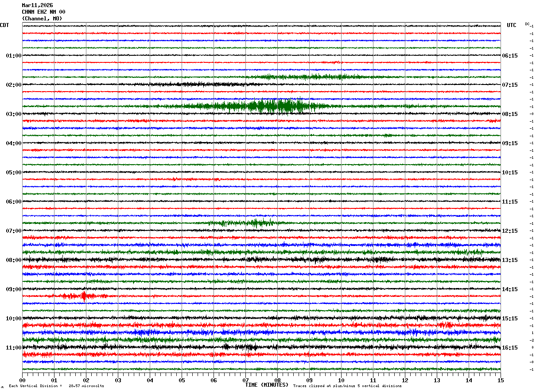The width and height of the screenshot is (536, 392).
Task: Click the 07:15 UTC time label
Action: click(x=510, y=85)
